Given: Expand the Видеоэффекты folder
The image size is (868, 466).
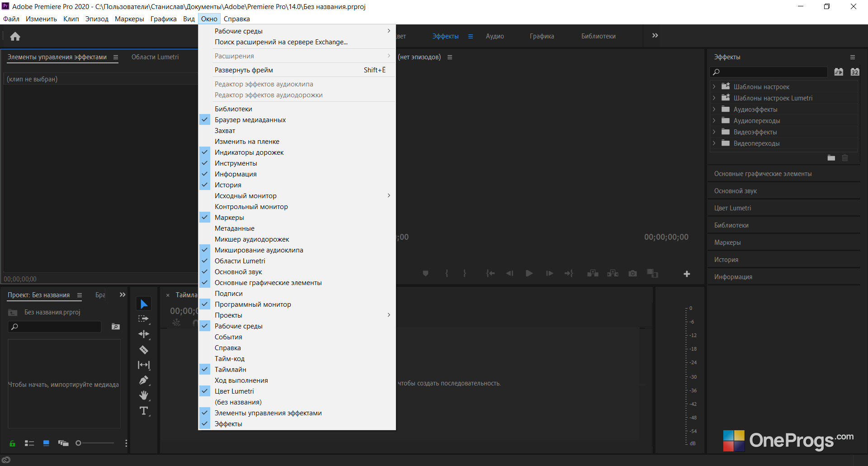Looking at the screenshot, I should (714, 132).
